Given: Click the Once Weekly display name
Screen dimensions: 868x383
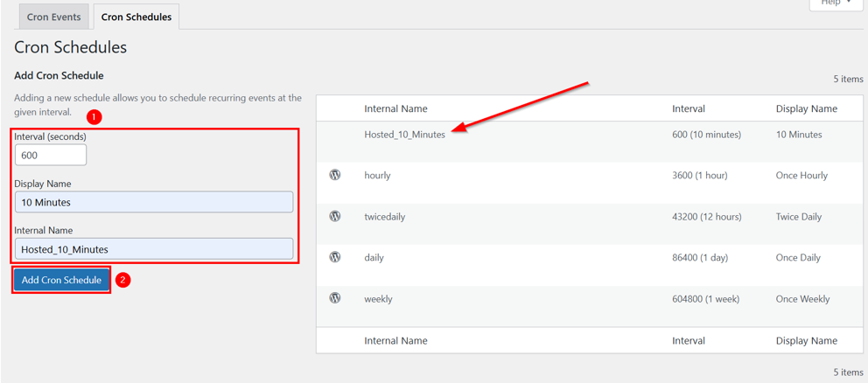Looking at the screenshot, I should [802, 299].
